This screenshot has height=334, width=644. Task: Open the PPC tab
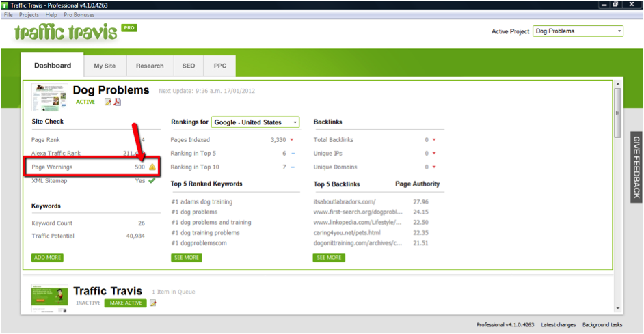(x=220, y=66)
